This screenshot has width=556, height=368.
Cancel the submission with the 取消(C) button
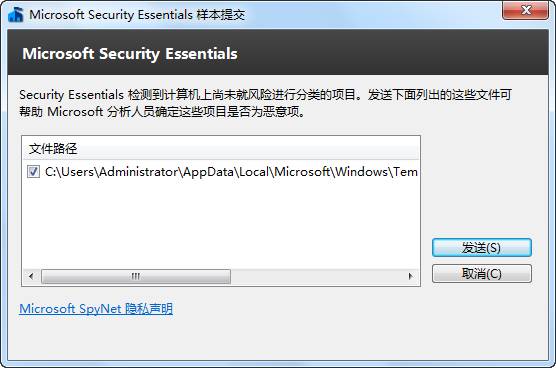click(x=482, y=273)
